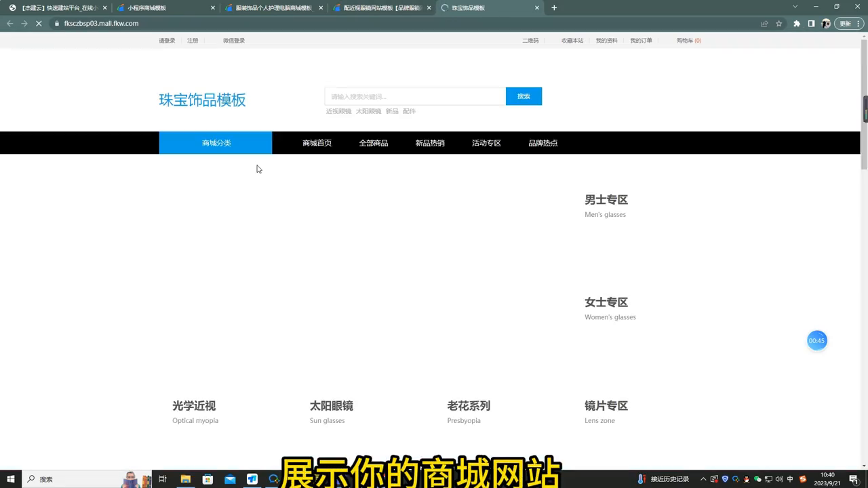868x488 pixels.
Task: Click the 购物车 shopping cart link
Action: pyautogui.click(x=687, y=40)
